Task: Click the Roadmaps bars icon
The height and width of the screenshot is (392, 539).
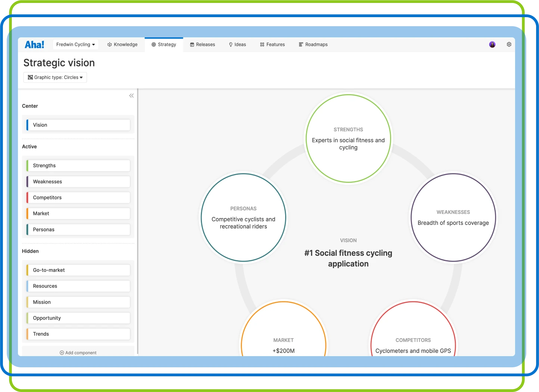Action: (301, 44)
